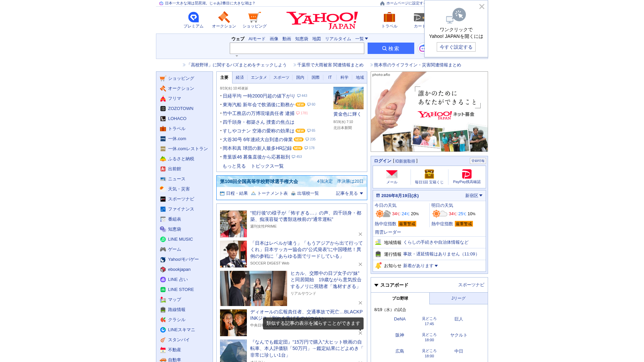Switch to the エンタメ news tab
Screen dimensions: 644x362
click(259, 77)
